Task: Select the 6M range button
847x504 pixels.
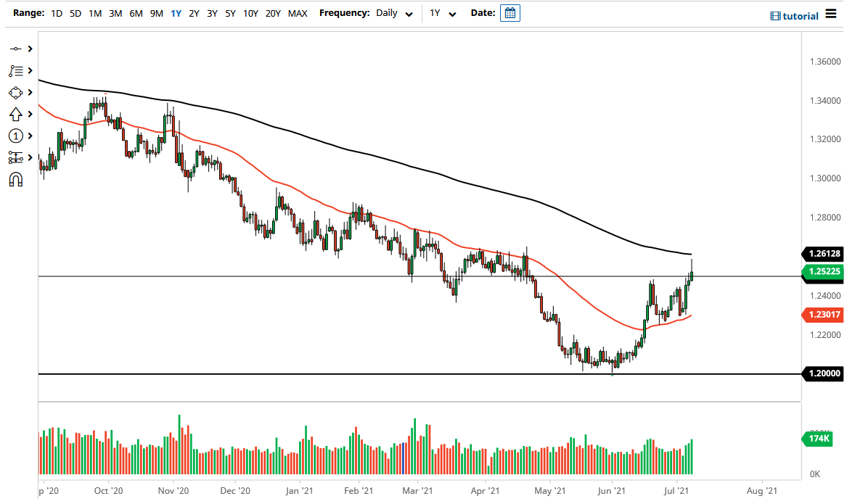Action: coord(135,13)
